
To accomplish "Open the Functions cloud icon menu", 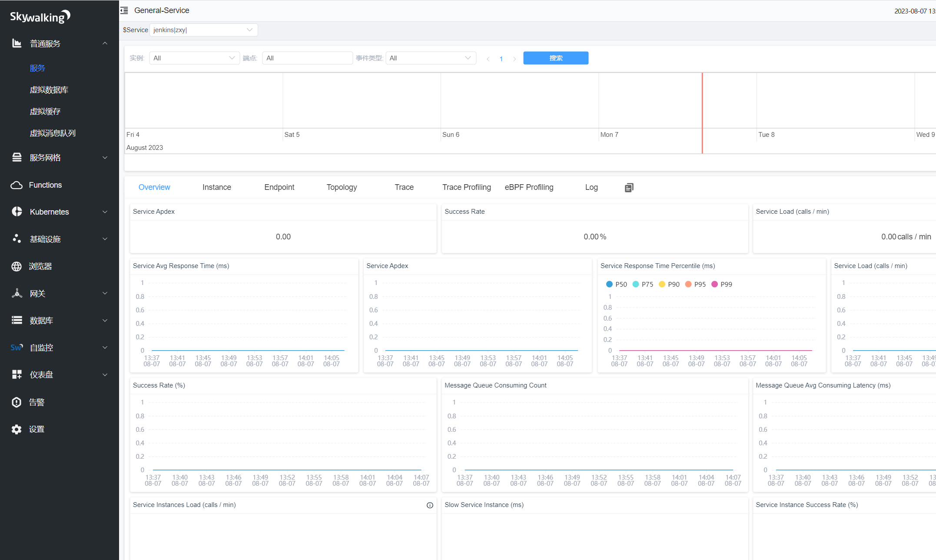I will 17,185.
